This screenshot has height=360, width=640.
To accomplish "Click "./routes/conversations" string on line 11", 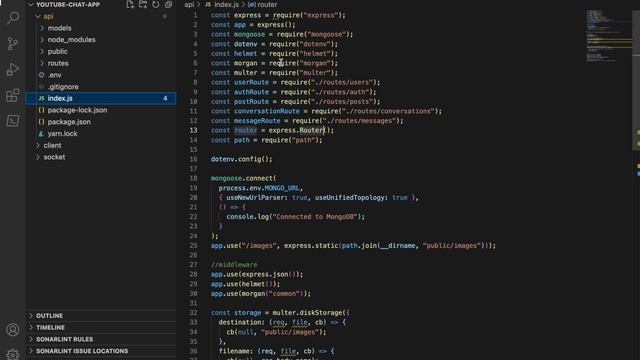I will coord(388,111).
